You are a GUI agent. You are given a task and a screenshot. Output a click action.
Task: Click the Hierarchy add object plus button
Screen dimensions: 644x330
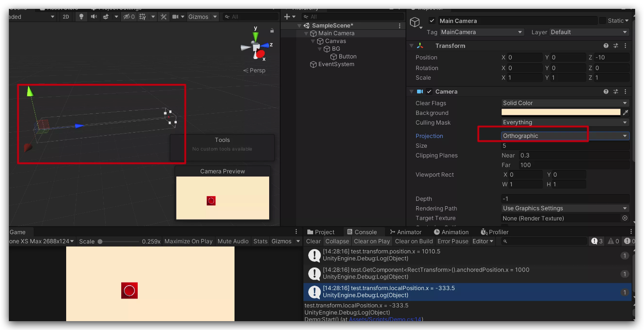coord(287,16)
